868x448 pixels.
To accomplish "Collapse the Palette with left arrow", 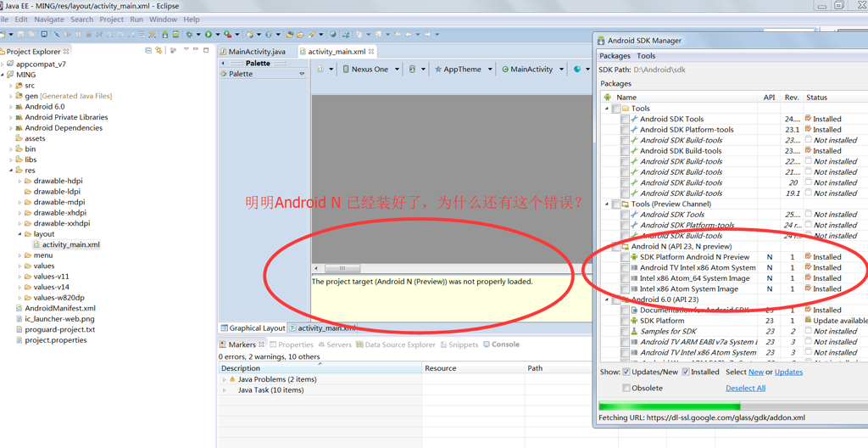I will [x=223, y=63].
